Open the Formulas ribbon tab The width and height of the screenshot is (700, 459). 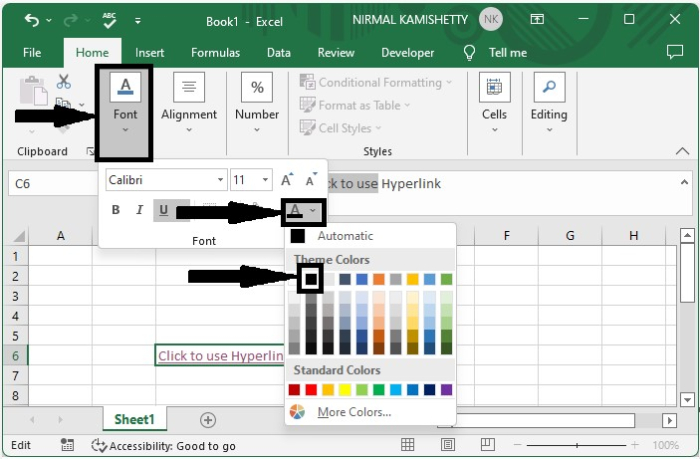point(215,53)
